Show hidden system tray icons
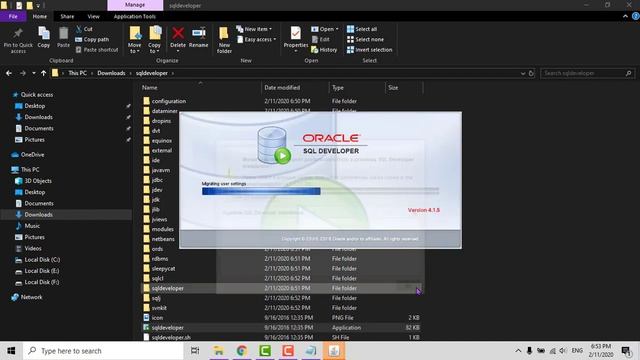 [518, 351]
